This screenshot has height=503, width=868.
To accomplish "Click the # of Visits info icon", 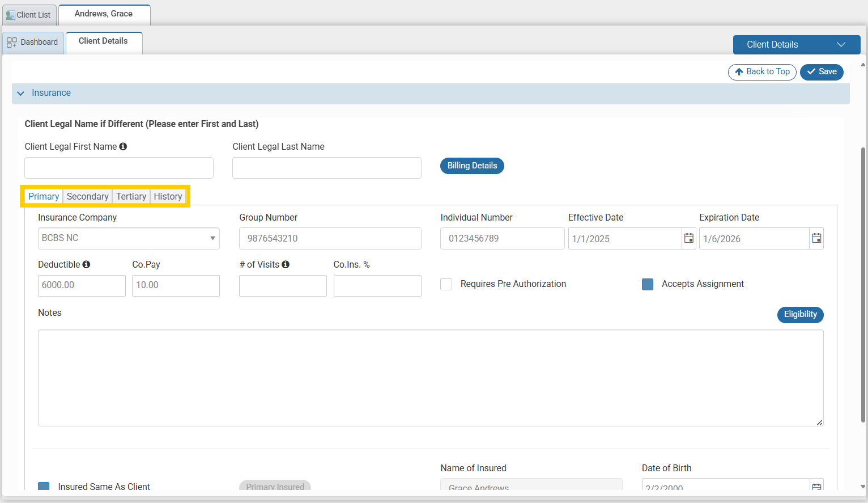I will pyautogui.click(x=286, y=264).
